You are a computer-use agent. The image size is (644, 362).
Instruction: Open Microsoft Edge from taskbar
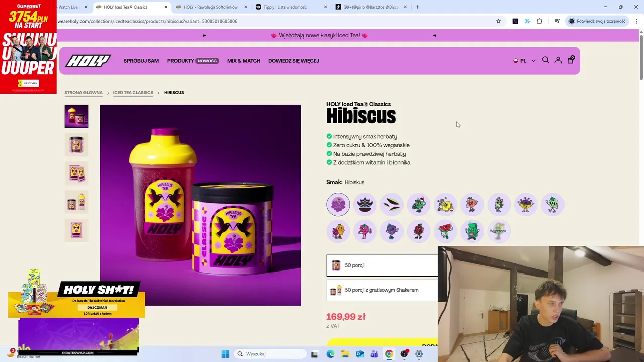pos(330,354)
